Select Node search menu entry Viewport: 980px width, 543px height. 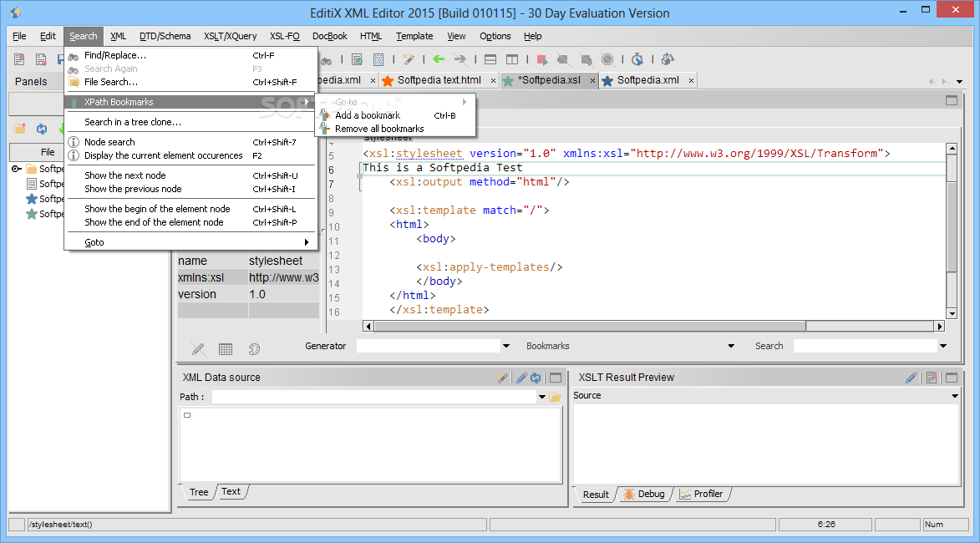tap(191, 143)
